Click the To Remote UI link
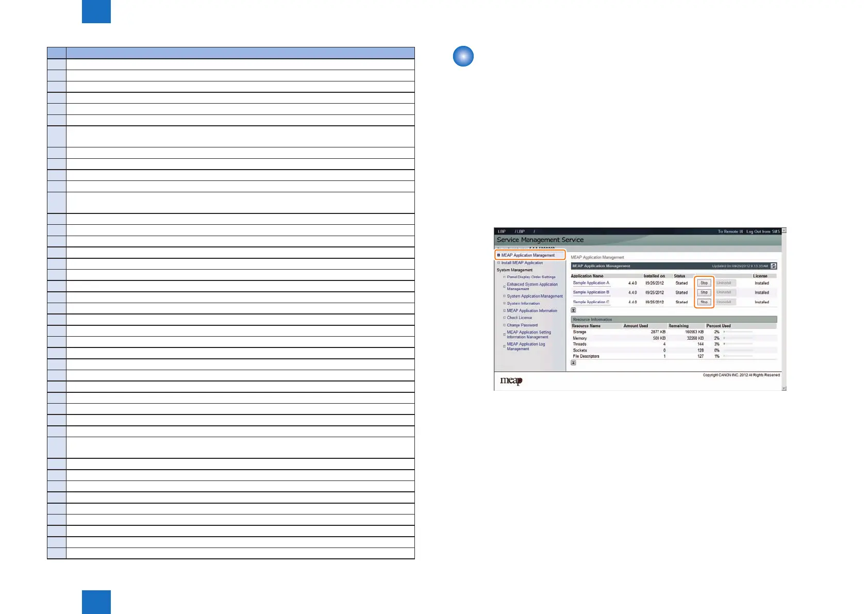The width and height of the screenshot is (868, 614). (730, 231)
